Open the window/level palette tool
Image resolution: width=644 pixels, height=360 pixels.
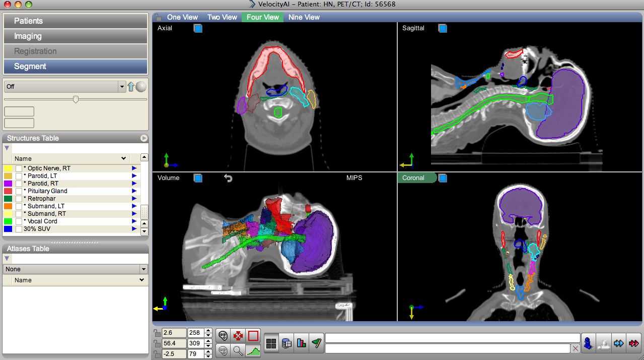click(223, 335)
